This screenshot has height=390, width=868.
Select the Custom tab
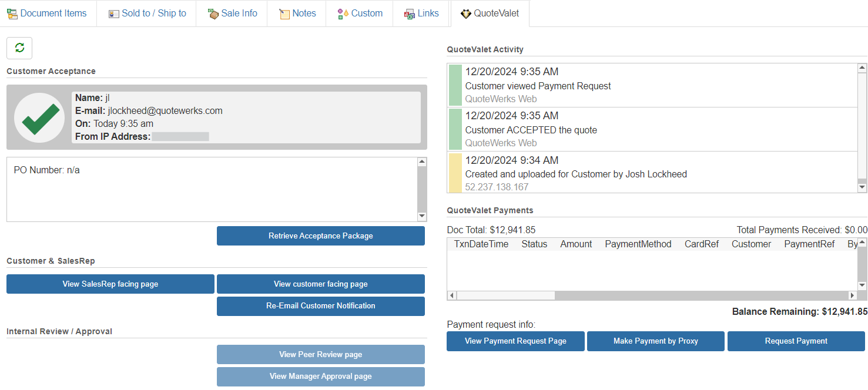tap(360, 14)
